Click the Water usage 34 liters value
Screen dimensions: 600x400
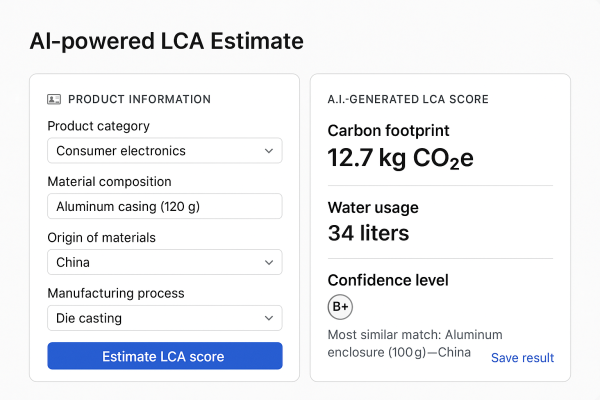click(x=368, y=233)
